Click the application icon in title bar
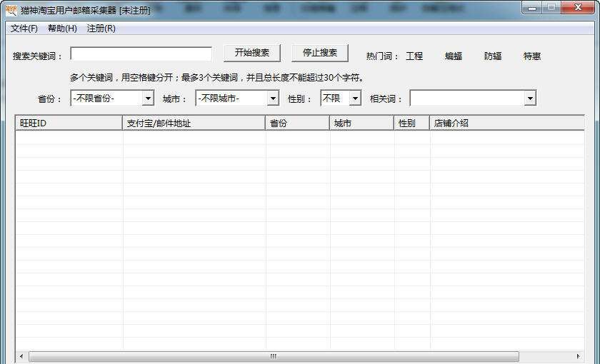The width and height of the screenshot is (600, 364). 11,10
